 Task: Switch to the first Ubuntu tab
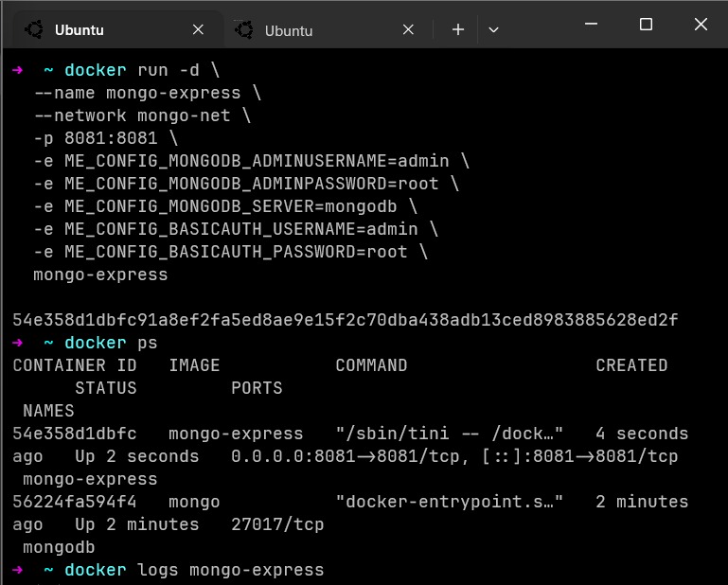click(118, 29)
